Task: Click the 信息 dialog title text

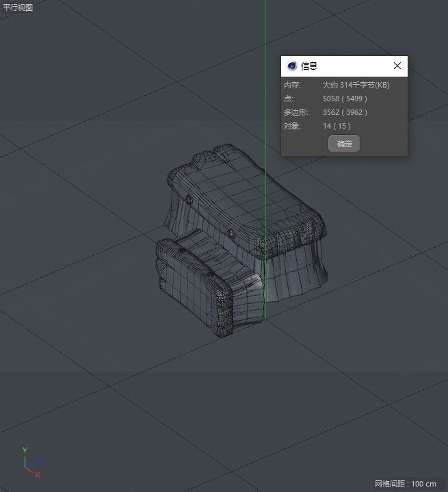Action: (x=309, y=66)
